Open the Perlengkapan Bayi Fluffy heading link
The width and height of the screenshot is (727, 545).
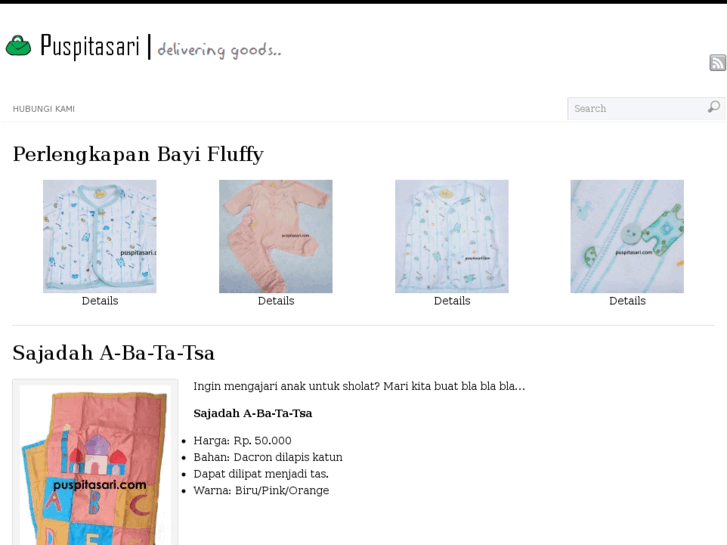[x=138, y=154]
